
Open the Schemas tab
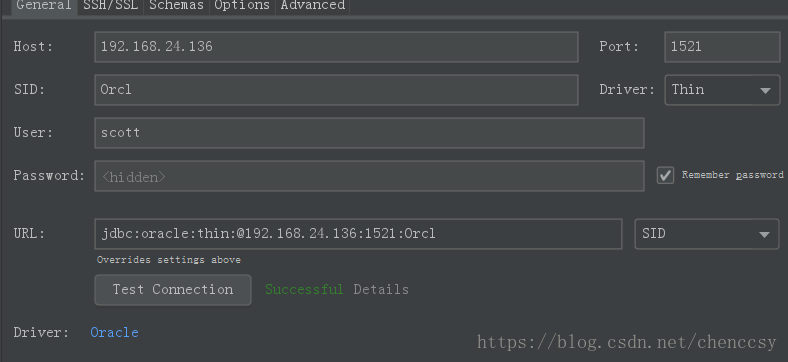tap(176, 6)
